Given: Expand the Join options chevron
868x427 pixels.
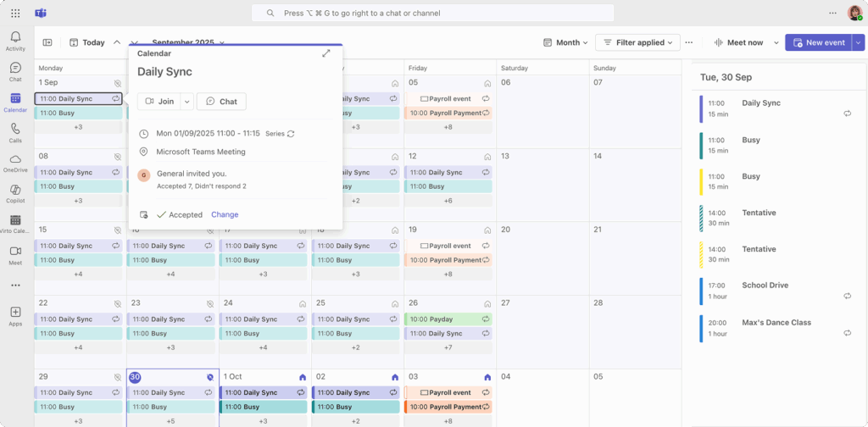Looking at the screenshot, I should pyautogui.click(x=187, y=102).
